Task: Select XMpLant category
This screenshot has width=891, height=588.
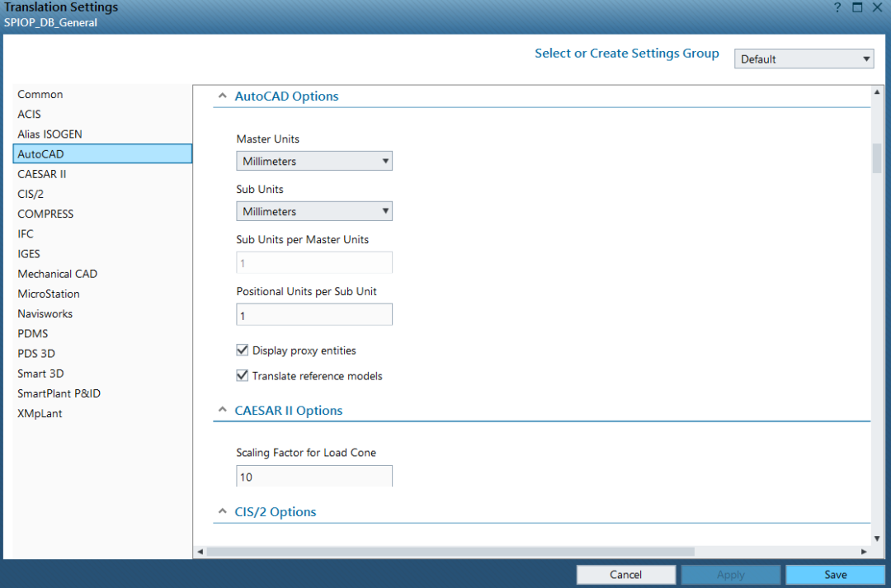Action: click(102, 413)
